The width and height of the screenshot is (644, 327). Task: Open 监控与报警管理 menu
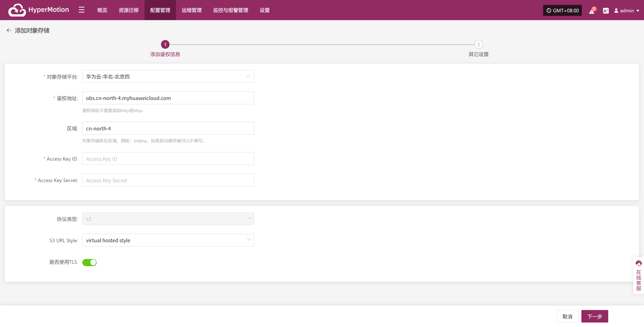[231, 10]
